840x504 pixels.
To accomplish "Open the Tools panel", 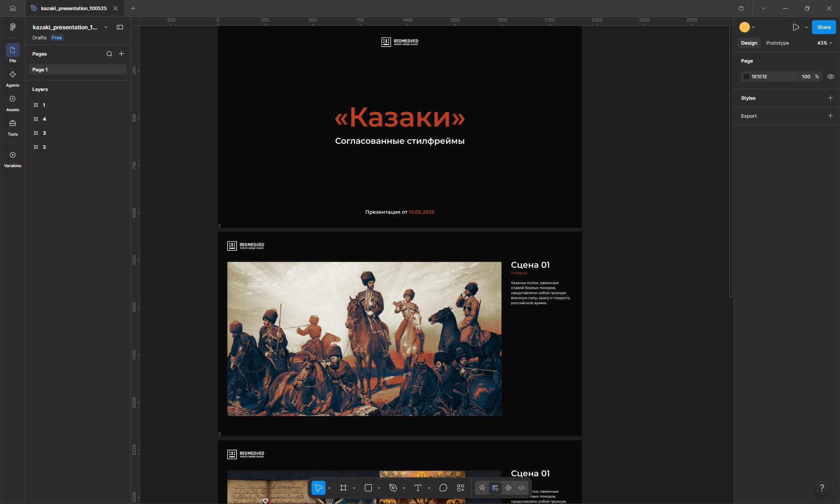I will (x=13, y=127).
